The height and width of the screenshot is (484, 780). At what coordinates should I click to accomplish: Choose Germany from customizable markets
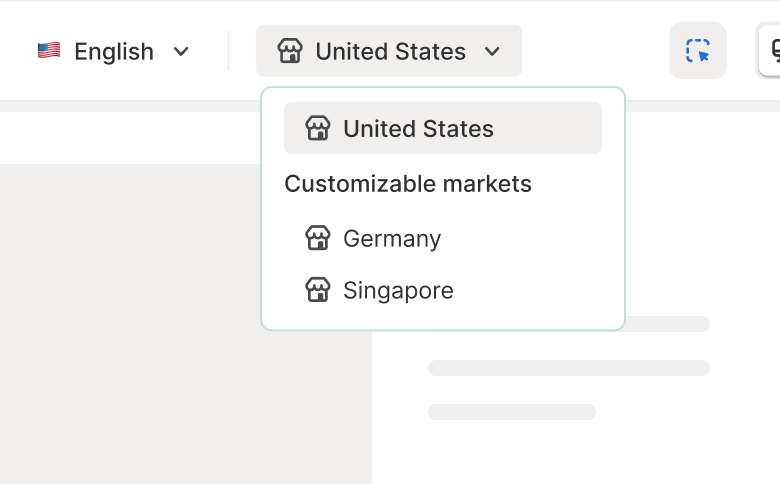point(443,238)
